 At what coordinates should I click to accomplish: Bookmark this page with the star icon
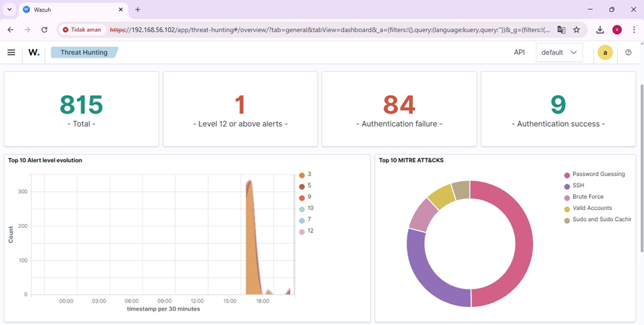(576, 30)
